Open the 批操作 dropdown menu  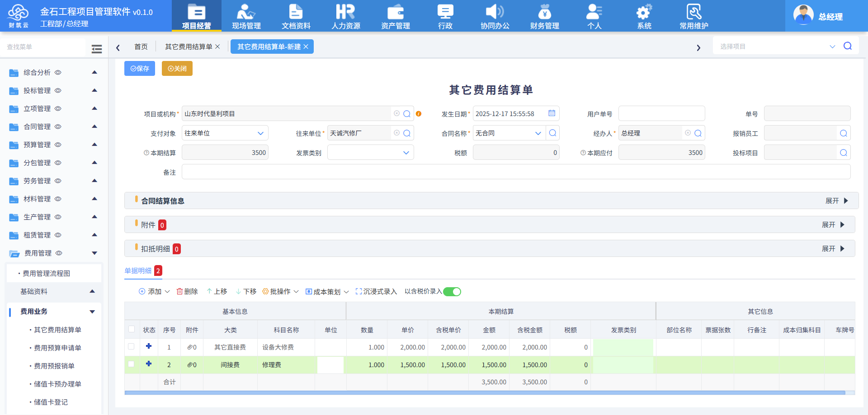point(280,291)
